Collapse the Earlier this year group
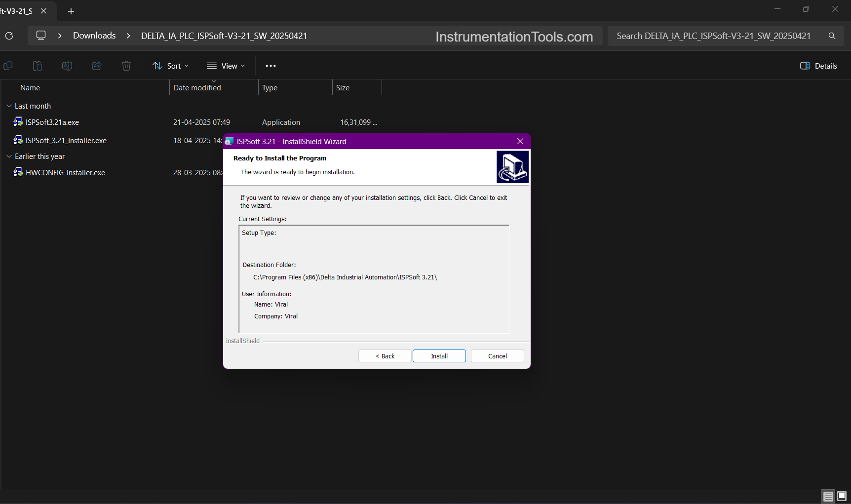The height and width of the screenshot is (504, 851). 9,156
